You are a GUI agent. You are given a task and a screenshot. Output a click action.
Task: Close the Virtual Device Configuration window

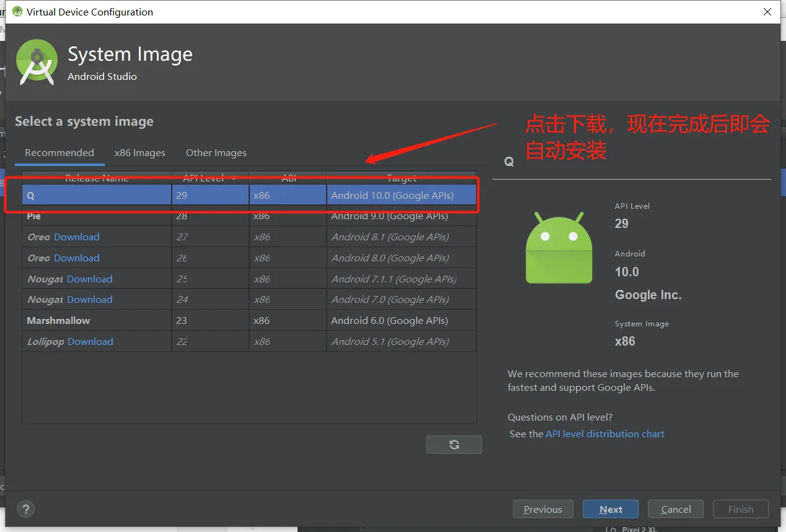pos(767,12)
